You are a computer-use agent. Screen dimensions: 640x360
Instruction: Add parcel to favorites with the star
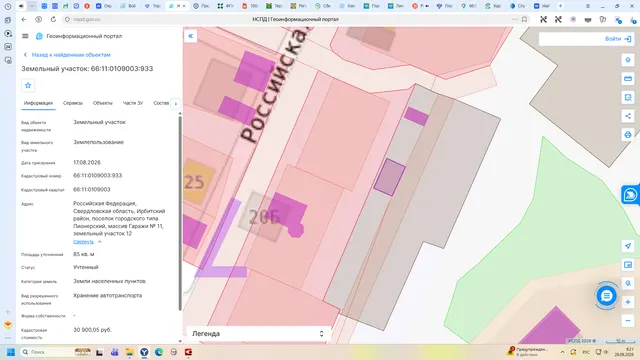coord(28,85)
